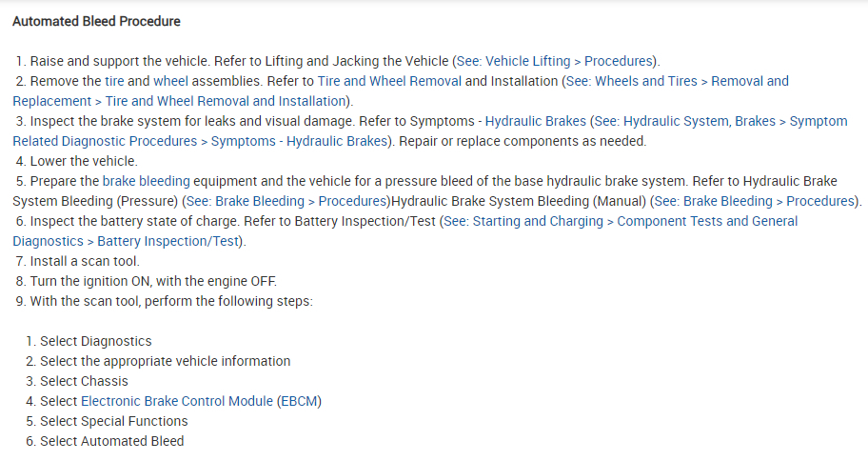This screenshot has height=461, width=868.
Task: Open the "Electronic Brake Control Module" link
Action: pyautogui.click(x=177, y=401)
